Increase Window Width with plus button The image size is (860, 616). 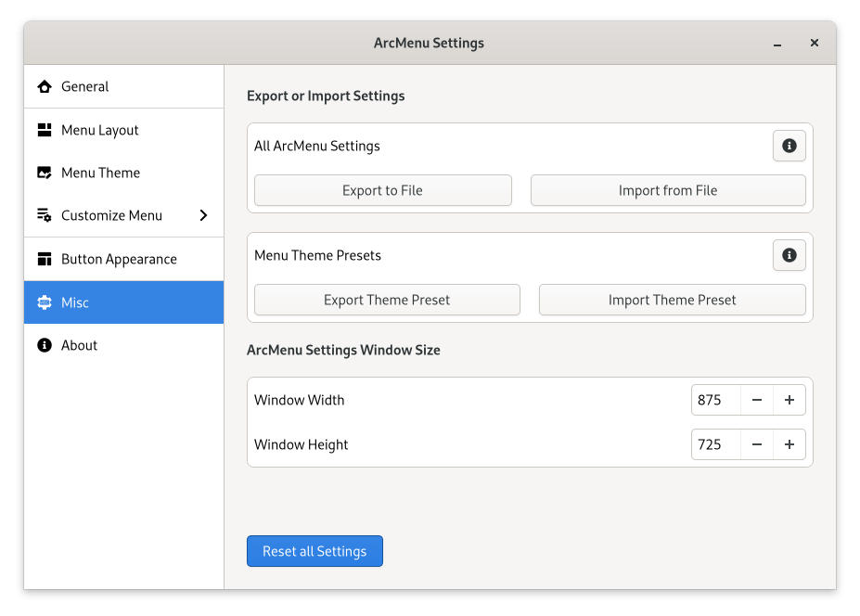point(789,400)
